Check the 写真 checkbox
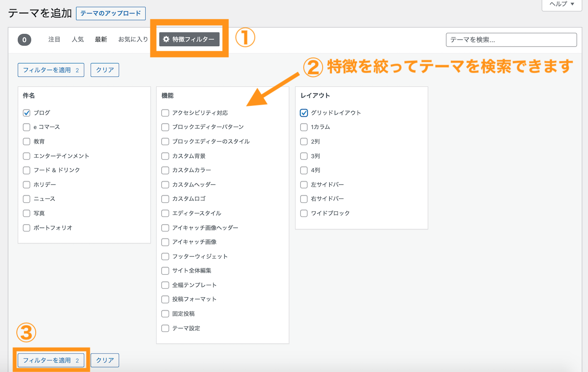 point(26,213)
